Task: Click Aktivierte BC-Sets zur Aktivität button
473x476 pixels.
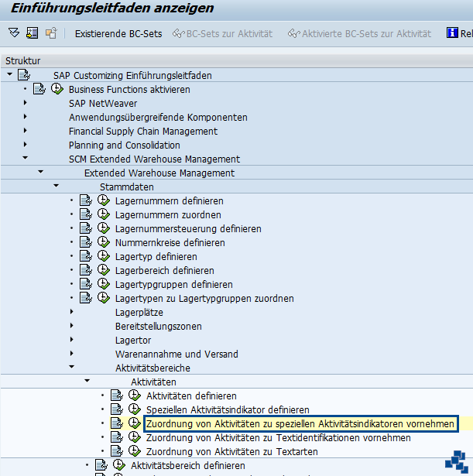Action: pyautogui.click(x=358, y=33)
